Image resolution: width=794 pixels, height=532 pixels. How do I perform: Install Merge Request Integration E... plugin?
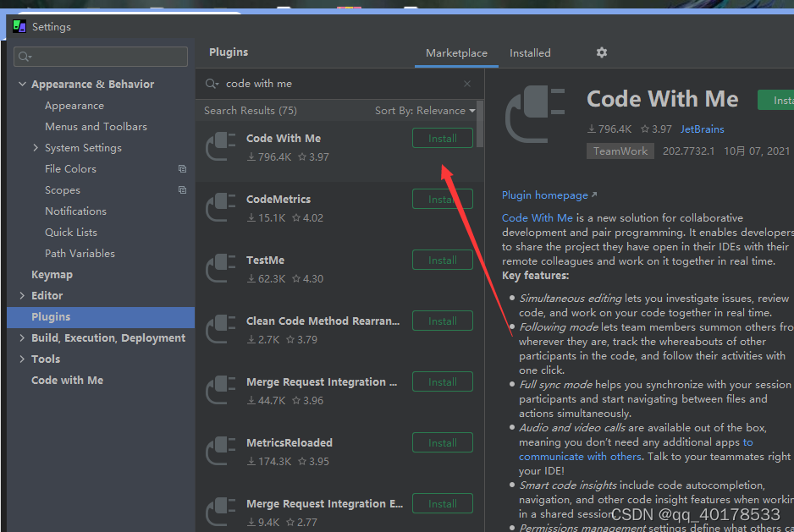pos(443,503)
